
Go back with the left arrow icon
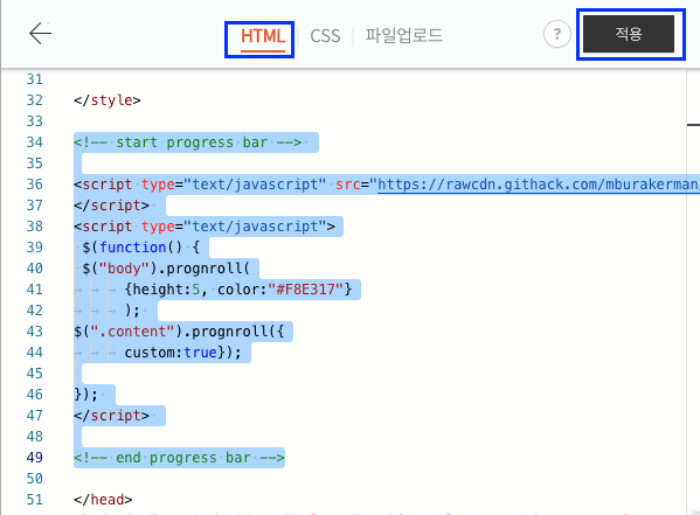point(40,33)
